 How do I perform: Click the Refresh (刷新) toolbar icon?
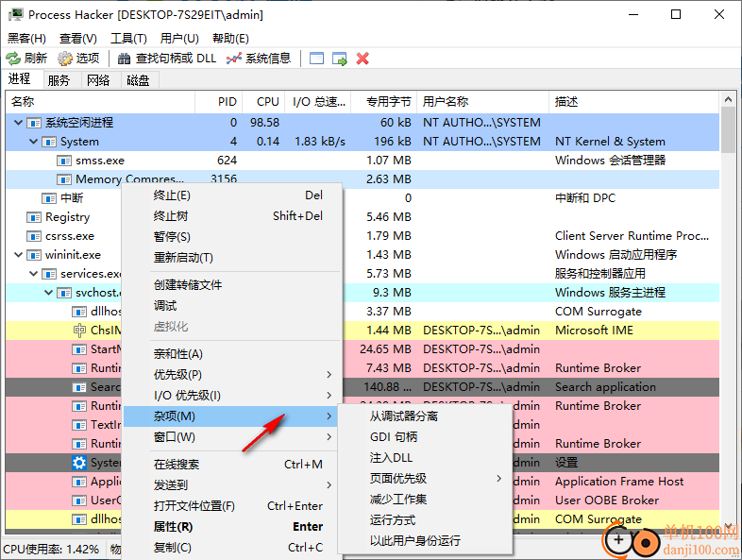click(13, 59)
